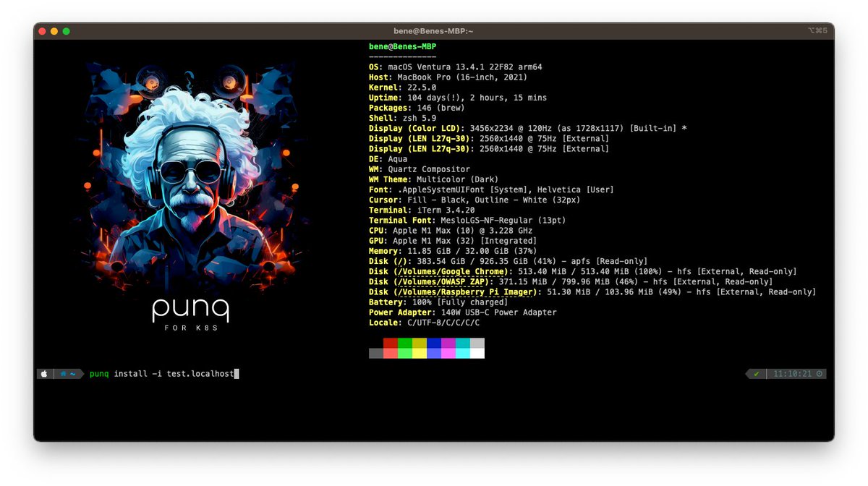Click the Font: .AppleSystemUIFont line
Screen dimensions: 868x486
492,189
